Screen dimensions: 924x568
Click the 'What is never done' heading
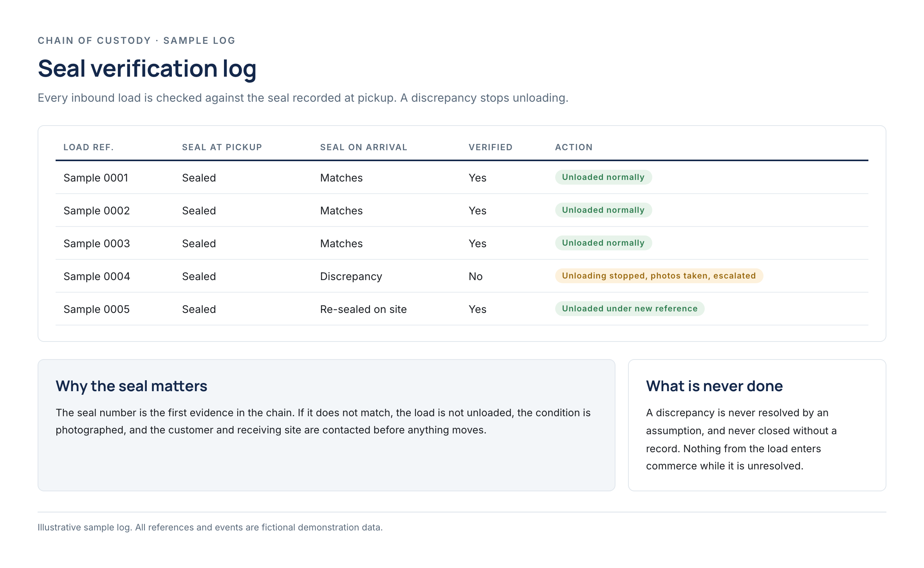[714, 386]
